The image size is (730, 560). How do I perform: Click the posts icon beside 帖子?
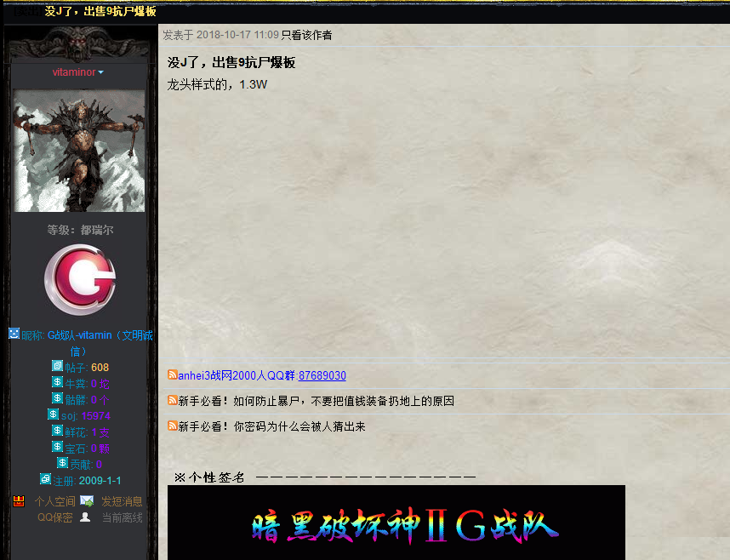point(57,366)
